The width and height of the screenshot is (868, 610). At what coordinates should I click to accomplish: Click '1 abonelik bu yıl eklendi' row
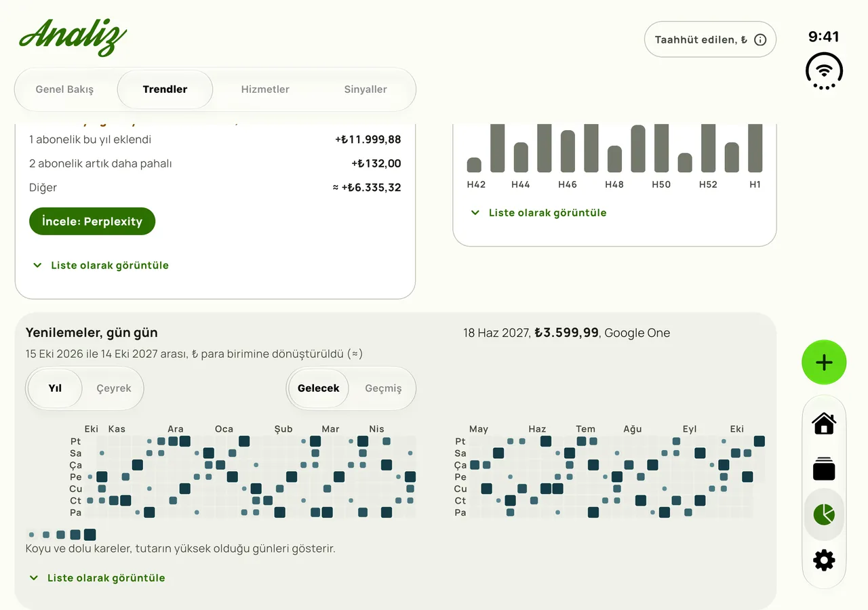215,140
